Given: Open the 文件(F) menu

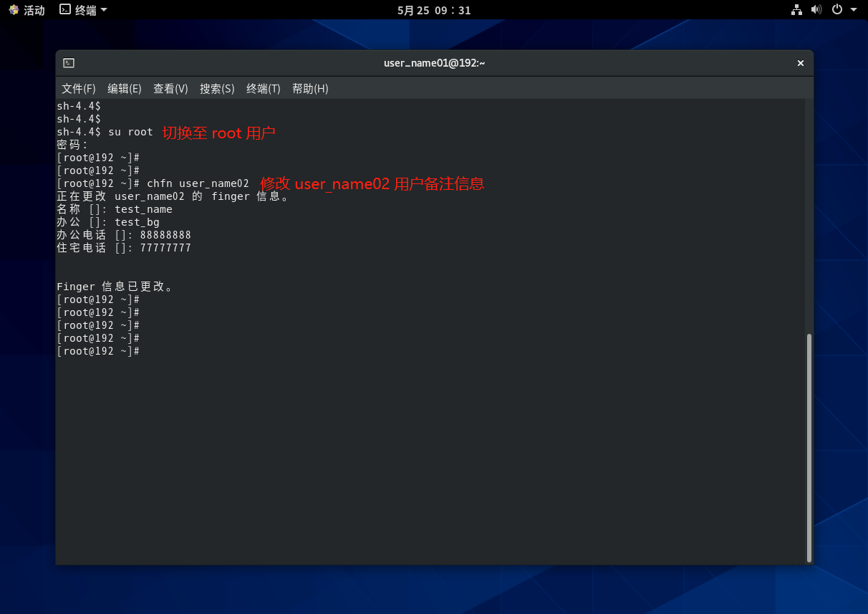Looking at the screenshot, I should click(x=79, y=89).
